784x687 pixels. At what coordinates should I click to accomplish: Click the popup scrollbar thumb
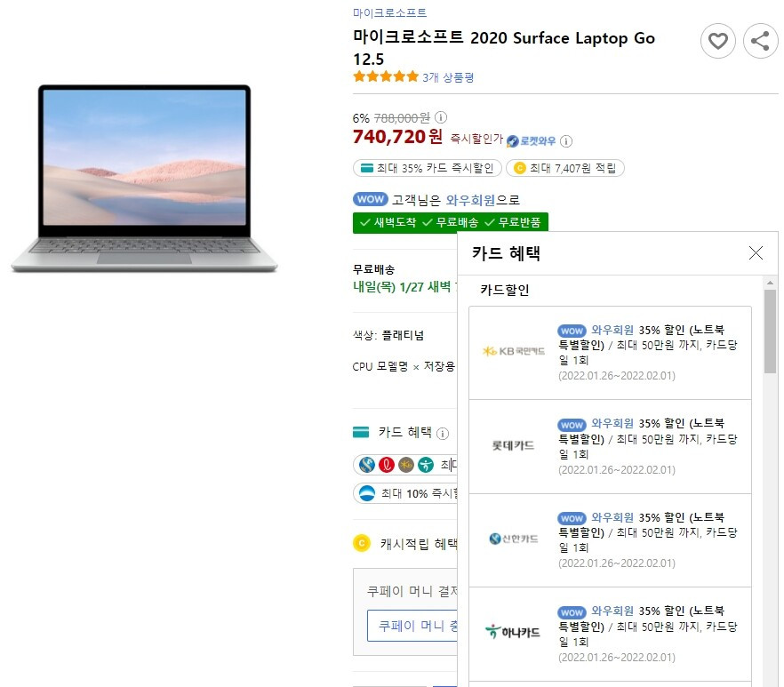pyautogui.click(x=770, y=331)
